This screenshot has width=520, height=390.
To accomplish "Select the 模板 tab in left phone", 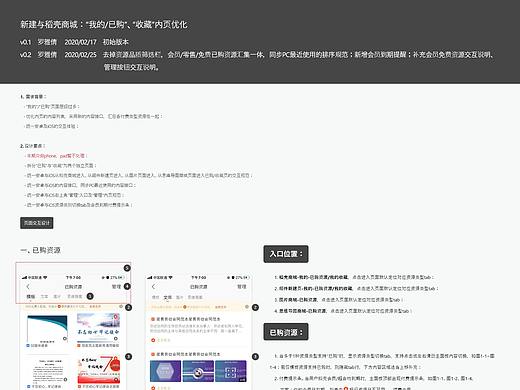I will pyautogui.click(x=30, y=296).
